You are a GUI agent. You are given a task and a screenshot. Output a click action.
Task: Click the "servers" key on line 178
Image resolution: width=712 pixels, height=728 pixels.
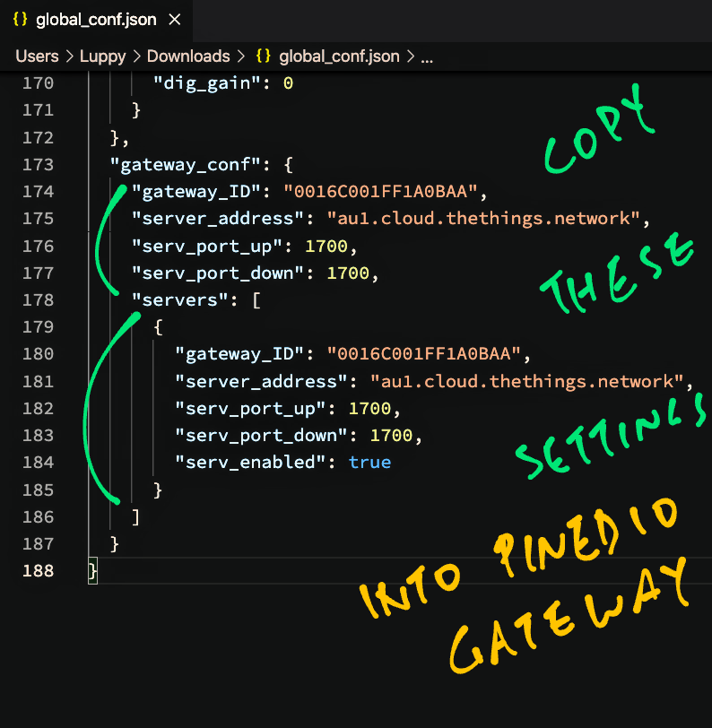[x=176, y=300]
